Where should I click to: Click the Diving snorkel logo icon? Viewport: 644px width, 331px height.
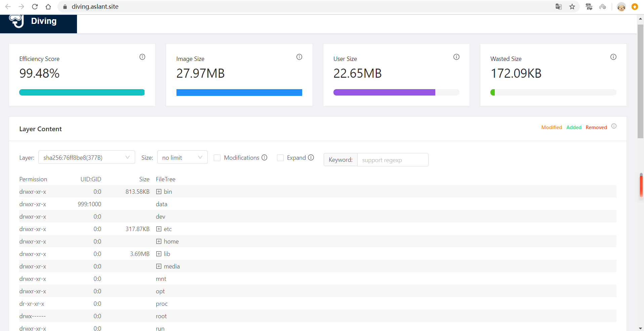tap(16, 21)
